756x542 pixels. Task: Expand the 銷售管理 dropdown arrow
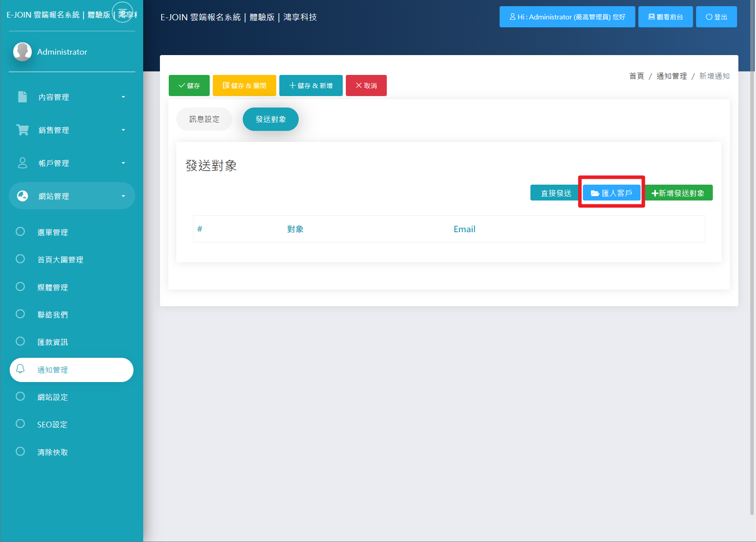(x=123, y=130)
